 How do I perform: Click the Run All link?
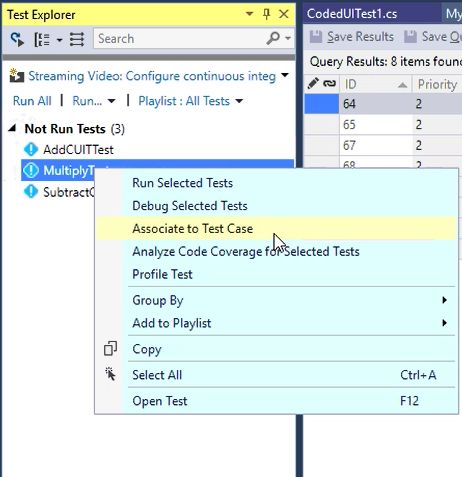[x=32, y=101]
